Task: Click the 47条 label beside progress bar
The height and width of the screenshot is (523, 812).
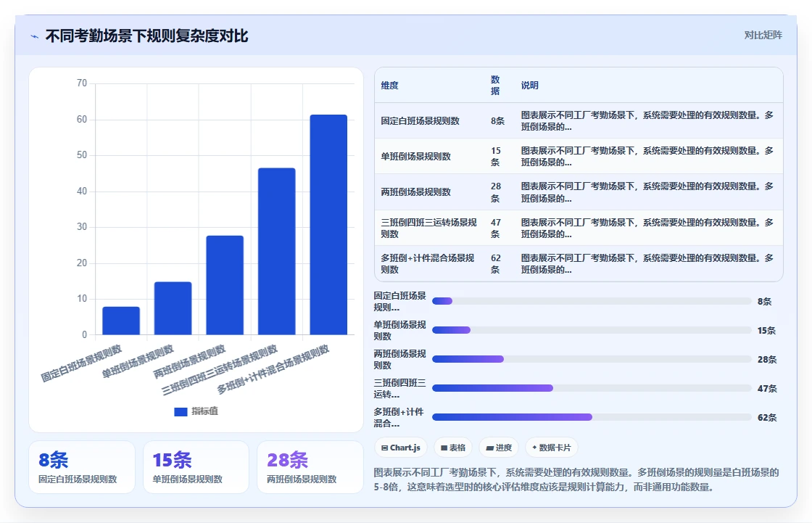Action: coord(767,388)
